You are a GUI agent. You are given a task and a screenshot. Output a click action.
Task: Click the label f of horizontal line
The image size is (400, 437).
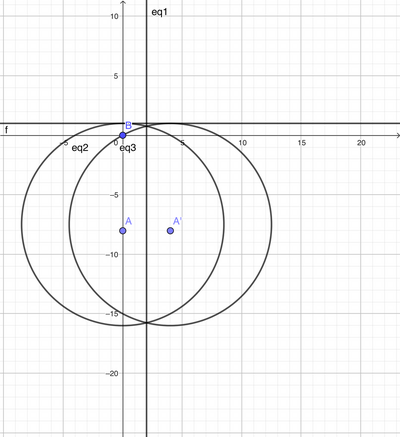6,130
